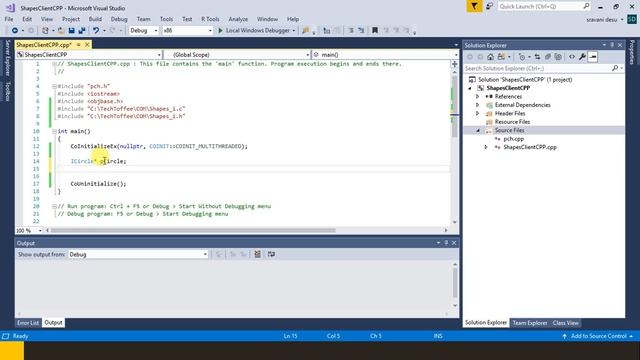The image size is (640, 360).
Task: Click the Open File folder icon
Action: pyautogui.click(x=61, y=31)
